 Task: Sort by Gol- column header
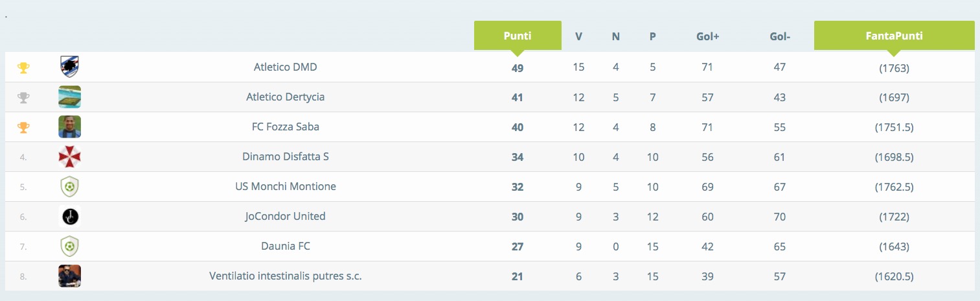point(780,37)
